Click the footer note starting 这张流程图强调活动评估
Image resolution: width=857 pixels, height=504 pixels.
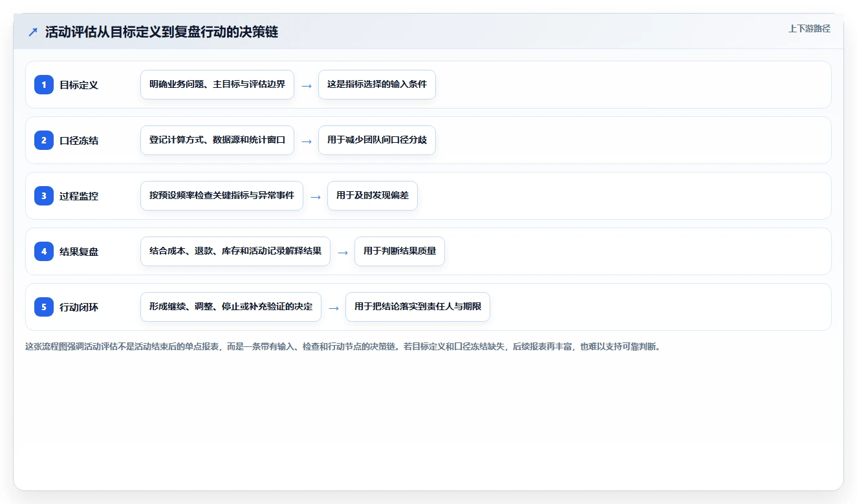pyautogui.click(x=343, y=346)
